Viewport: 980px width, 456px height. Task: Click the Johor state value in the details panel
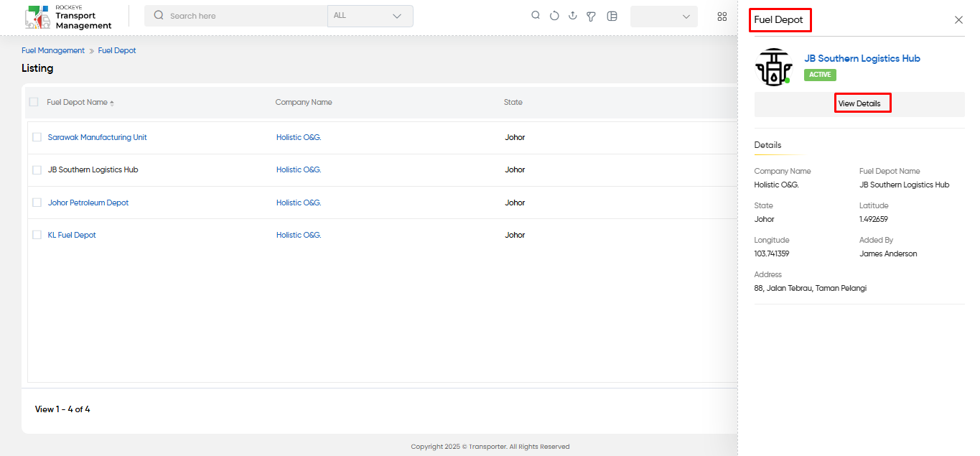[765, 220]
